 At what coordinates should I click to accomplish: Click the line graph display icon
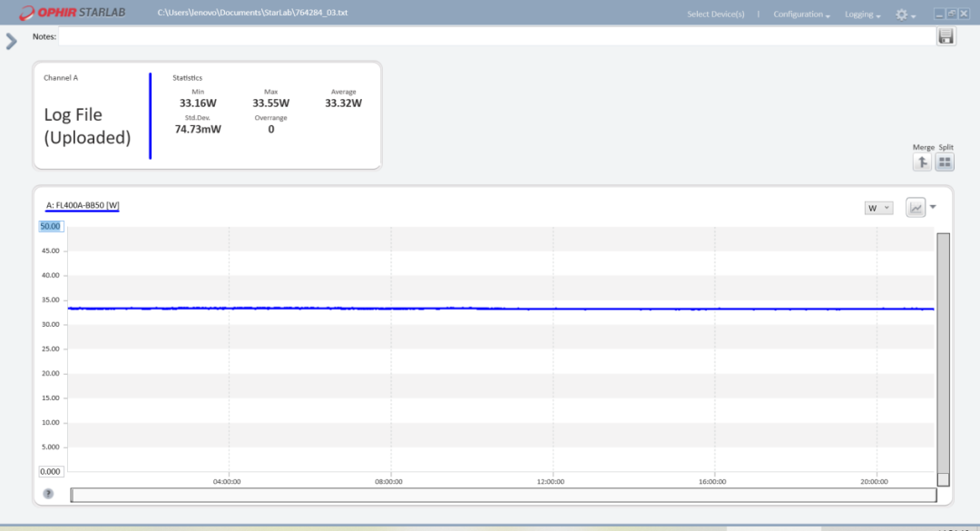[x=916, y=208]
